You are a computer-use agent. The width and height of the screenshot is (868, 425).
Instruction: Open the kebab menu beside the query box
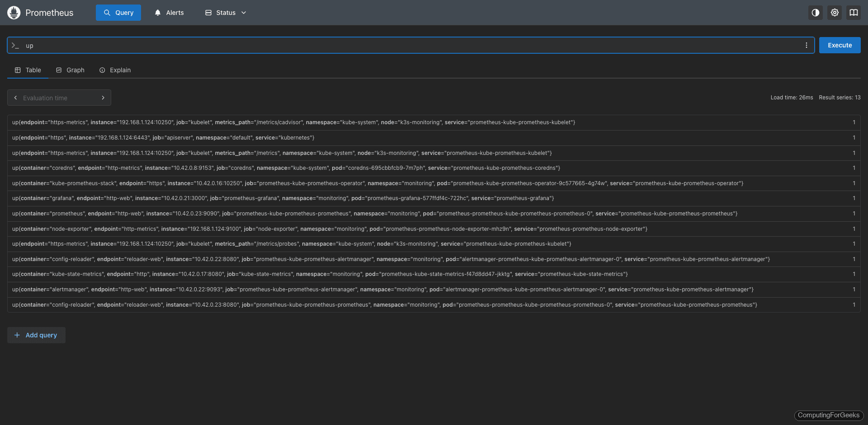[806, 45]
